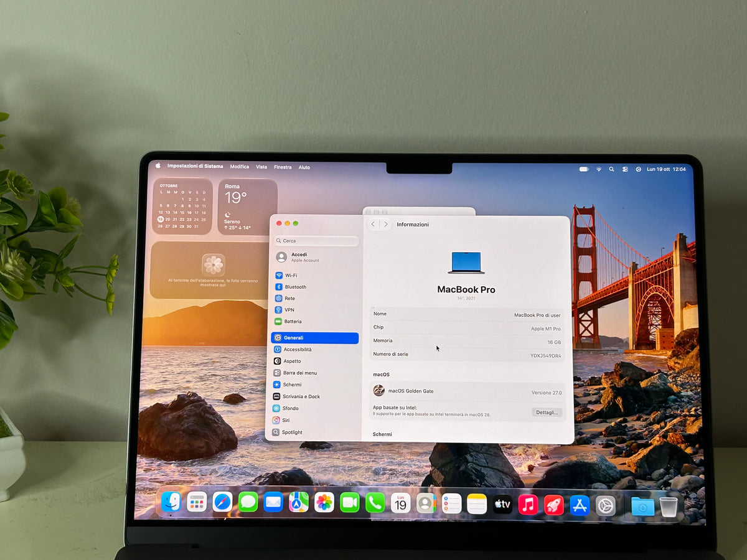Click the battery status icon in menu bar
This screenshot has height=560, width=747.
coord(584,169)
